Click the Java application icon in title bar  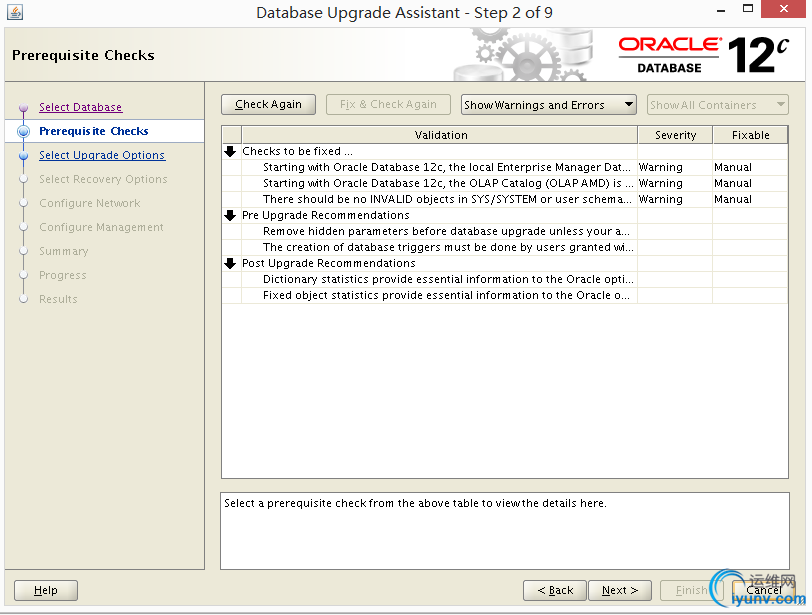click(x=14, y=12)
